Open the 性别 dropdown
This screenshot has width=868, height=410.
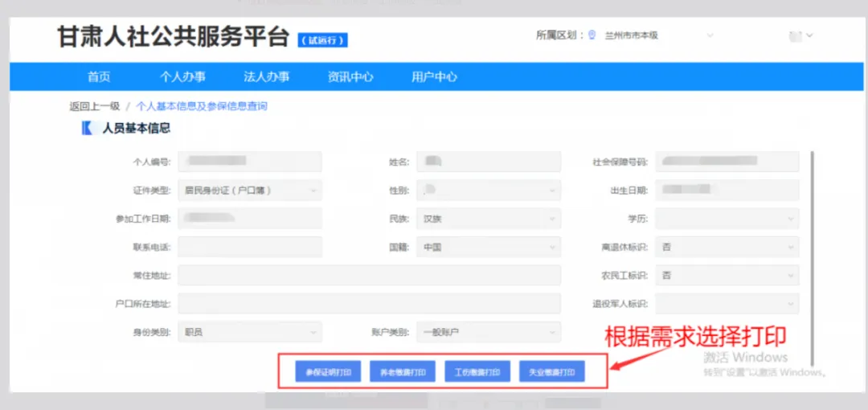click(x=489, y=191)
